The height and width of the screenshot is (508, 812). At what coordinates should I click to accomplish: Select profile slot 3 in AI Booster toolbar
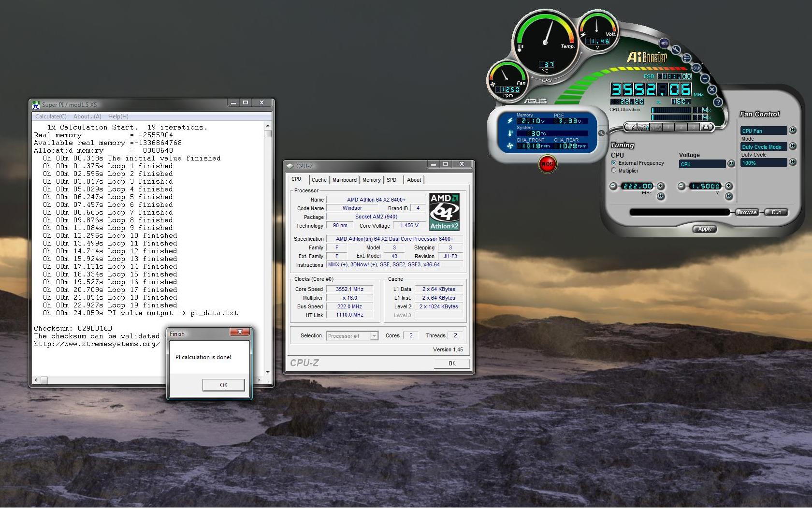[x=694, y=127]
